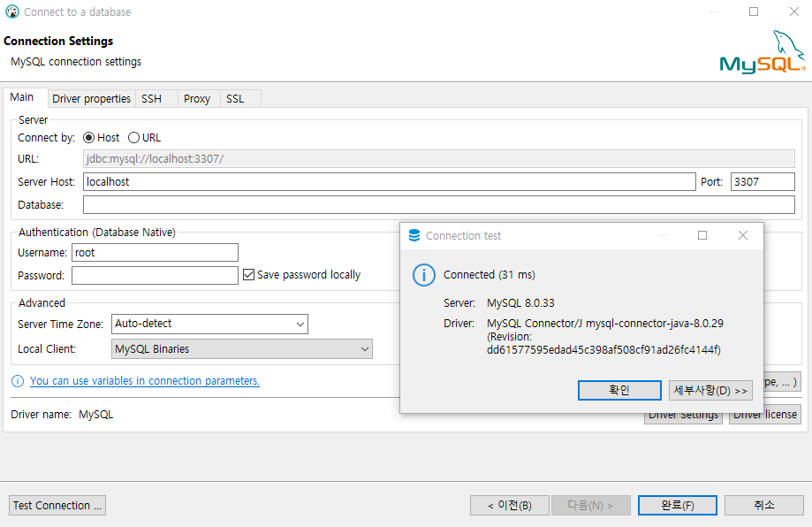Switch to the Driver properties tab
The image size is (812, 527).
tap(91, 98)
